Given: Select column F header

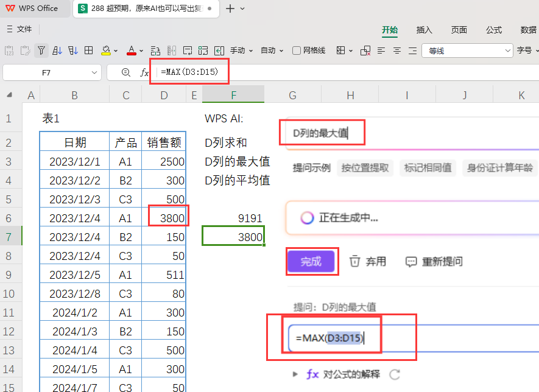Looking at the screenshot, I should tap(233, 95).
